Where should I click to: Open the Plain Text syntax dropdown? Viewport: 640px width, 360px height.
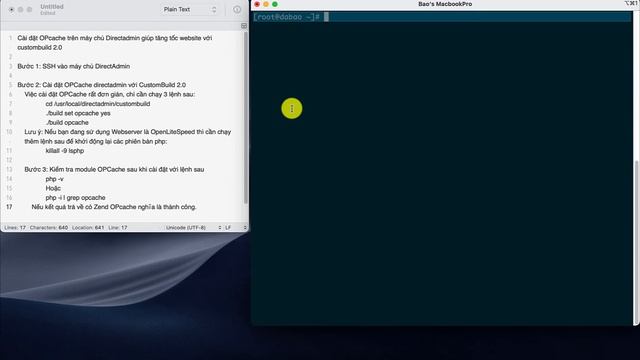click(189, 9)
